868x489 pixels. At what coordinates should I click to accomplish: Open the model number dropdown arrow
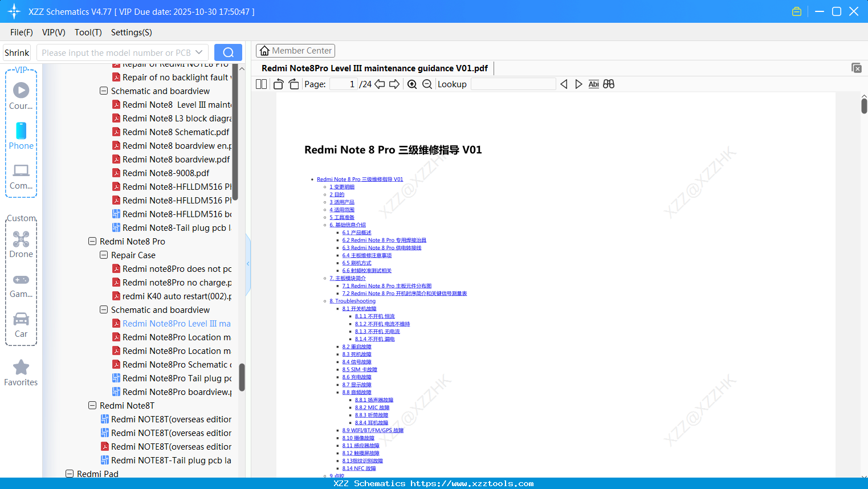point(199,52)
